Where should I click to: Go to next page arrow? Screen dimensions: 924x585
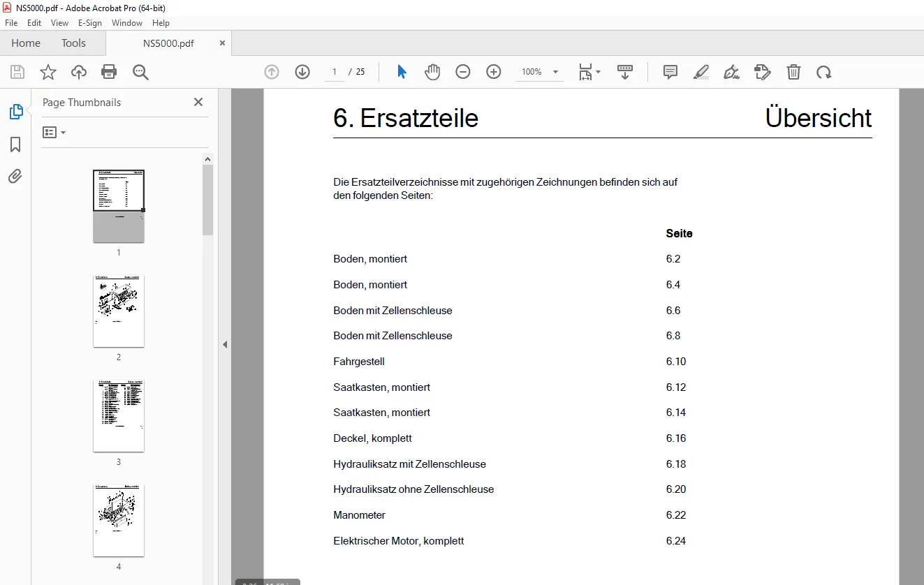[302, 72]
